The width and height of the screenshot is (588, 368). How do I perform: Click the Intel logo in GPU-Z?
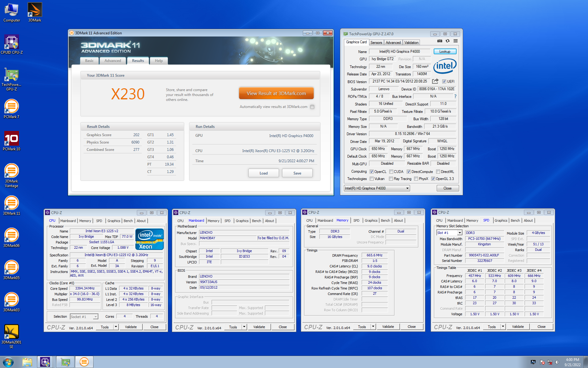click(445, 66)
